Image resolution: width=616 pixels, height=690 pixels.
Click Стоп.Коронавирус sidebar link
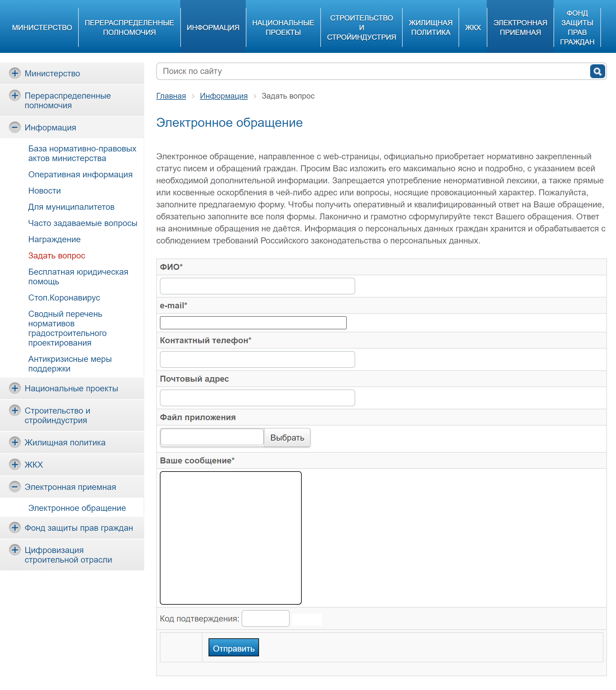point(64,298)
